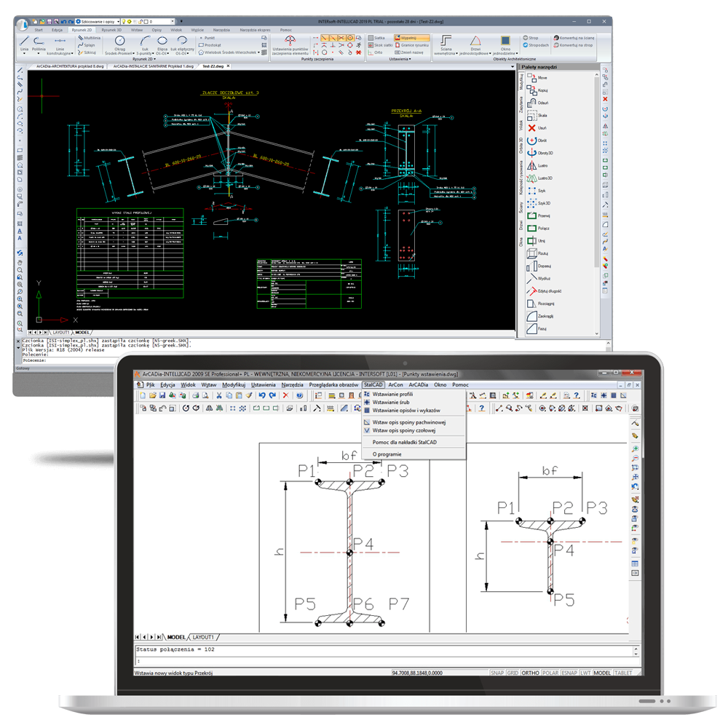Open LAYOUT1 sheet tab in laptop window

[203, 638]
